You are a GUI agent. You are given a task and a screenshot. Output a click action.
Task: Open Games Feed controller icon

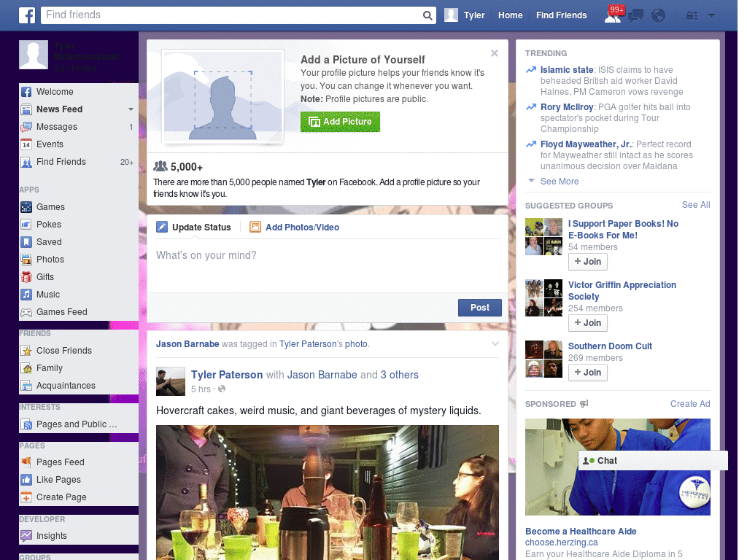[26, 312]
